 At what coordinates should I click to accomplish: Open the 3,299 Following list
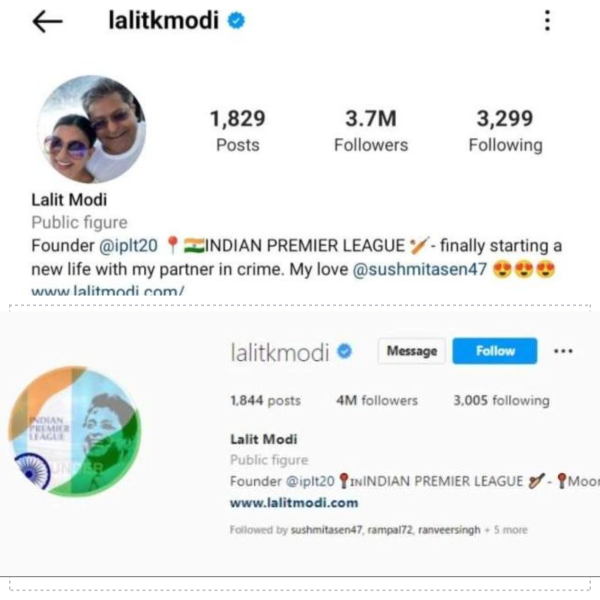(x=505, y=131)
